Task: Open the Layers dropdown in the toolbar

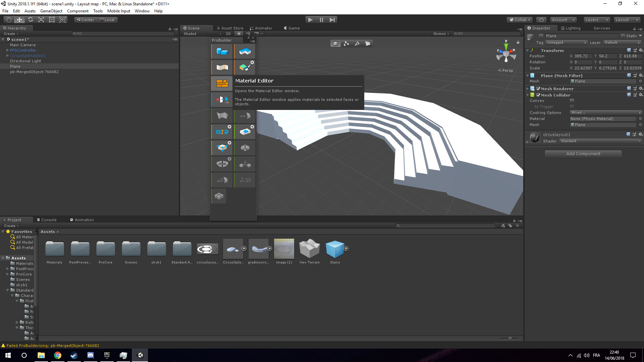Action: click(x=596, y=20)
